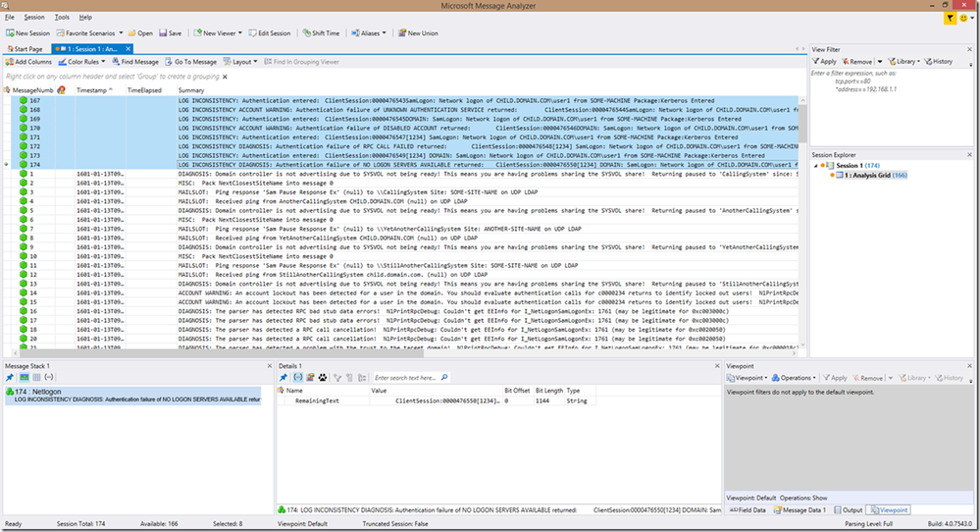Click the Open toolbar button
The height and width of the screenshot is (532, 980).
[140, 33]
